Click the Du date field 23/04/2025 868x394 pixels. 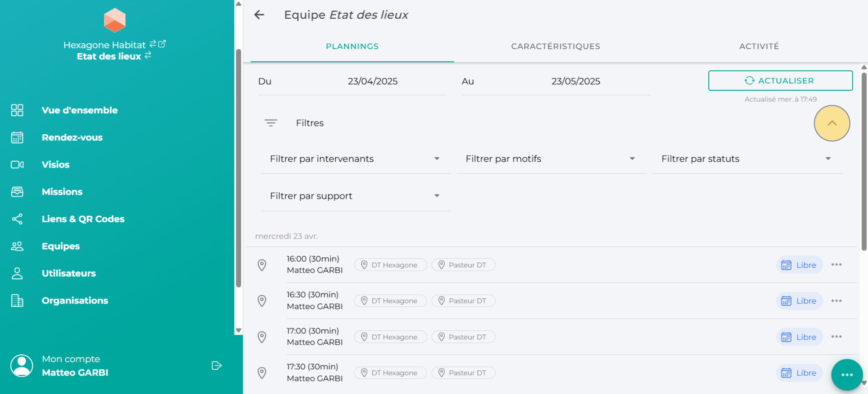372,81
